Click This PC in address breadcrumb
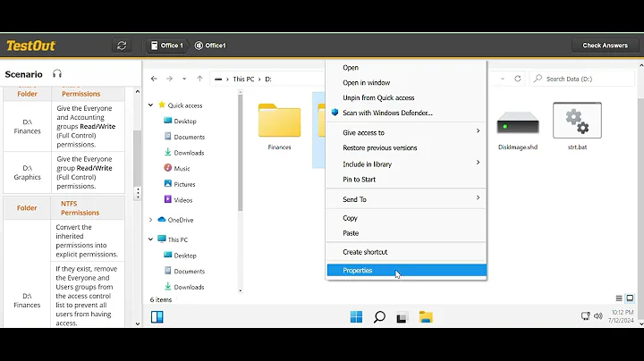 [243, 79]
